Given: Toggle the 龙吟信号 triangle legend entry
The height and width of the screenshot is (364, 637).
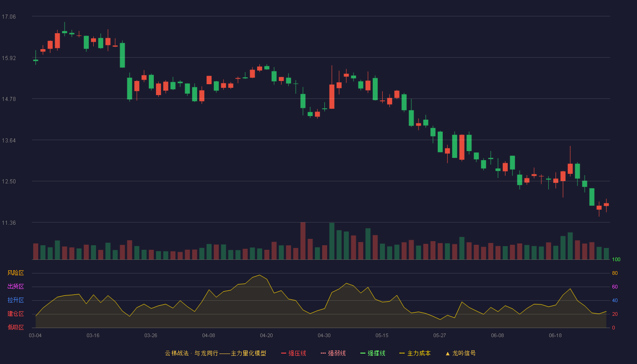Looking at the screenshot, I should tap(460, 353).
